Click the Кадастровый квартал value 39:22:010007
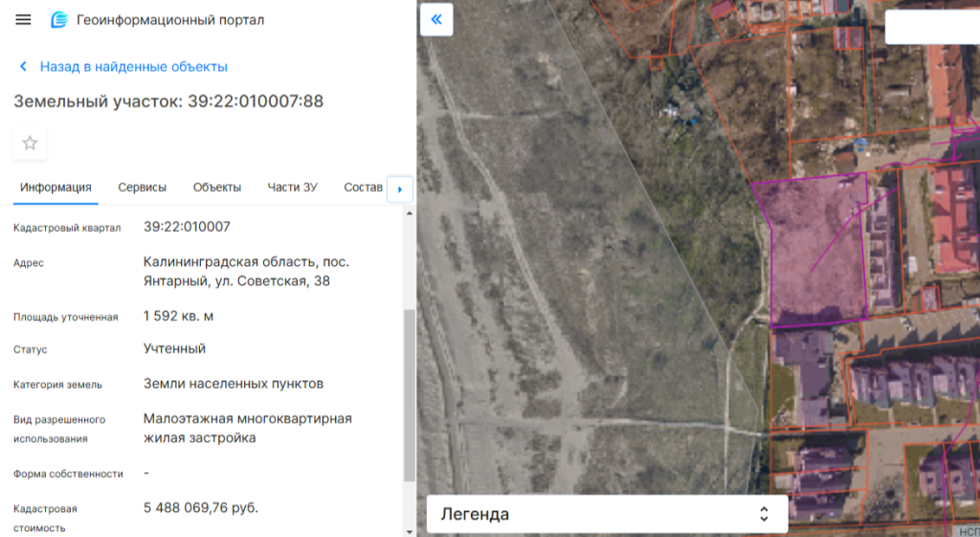 coord(187,227)
